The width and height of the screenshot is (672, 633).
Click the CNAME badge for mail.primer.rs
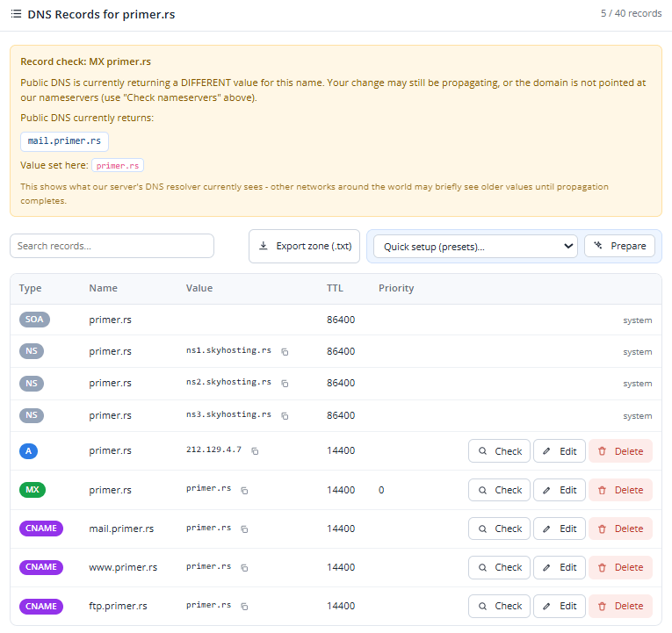click(x=41, y=529)
